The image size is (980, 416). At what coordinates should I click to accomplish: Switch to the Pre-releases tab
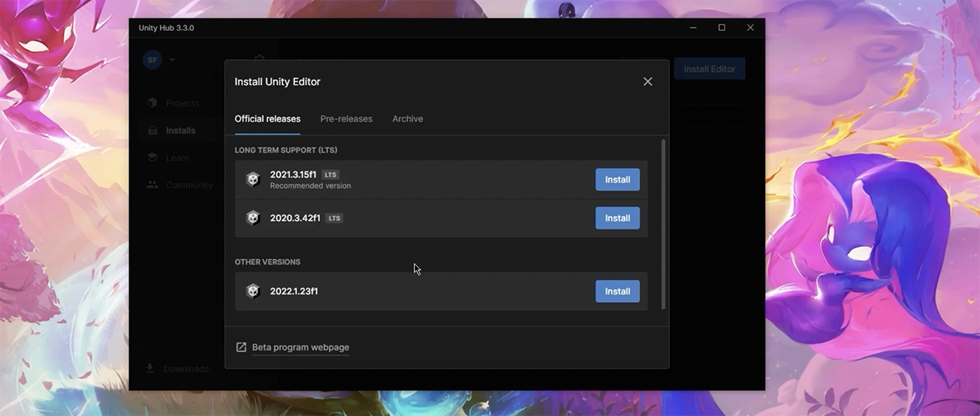(x=346, y=119)
